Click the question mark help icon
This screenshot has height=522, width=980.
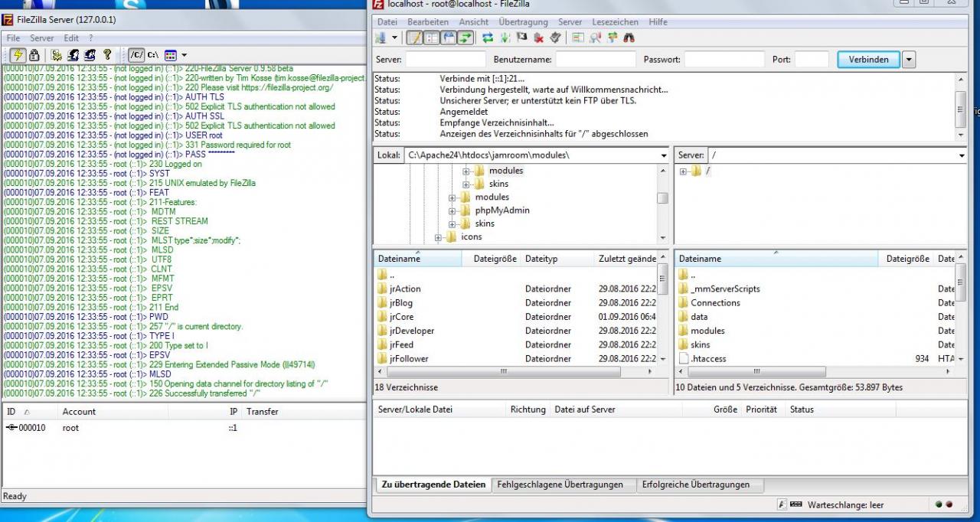click(107, 55)
